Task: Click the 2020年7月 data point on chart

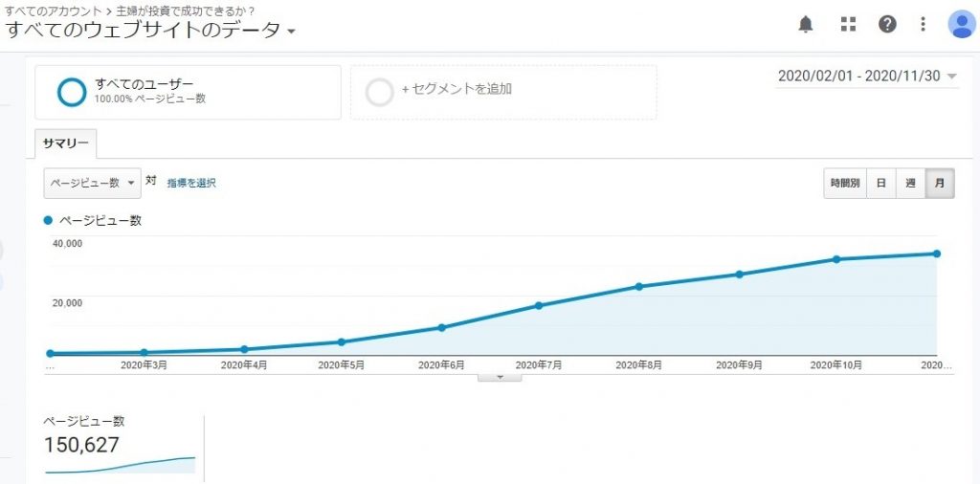Action: tap(539, 305)
